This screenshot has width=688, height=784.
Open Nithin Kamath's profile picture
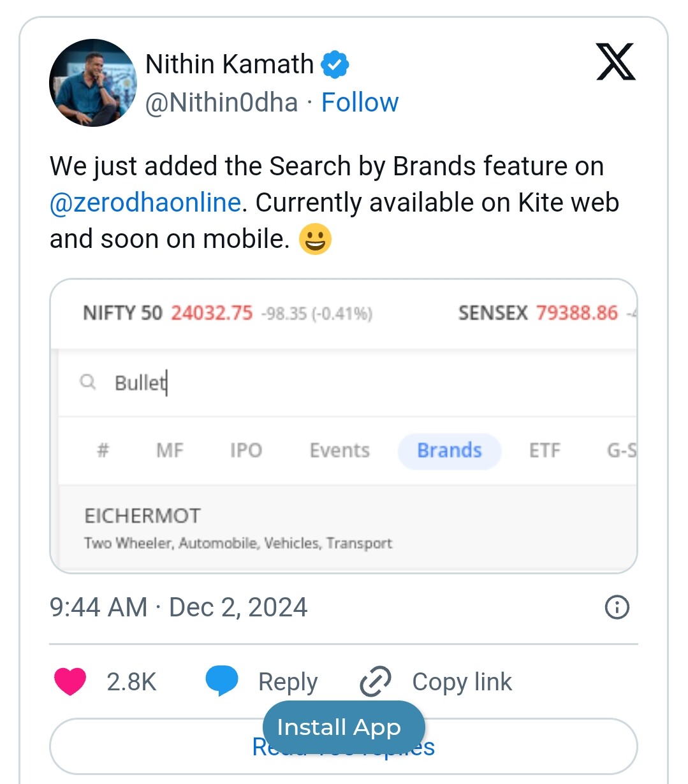click(x=93, y=83)
